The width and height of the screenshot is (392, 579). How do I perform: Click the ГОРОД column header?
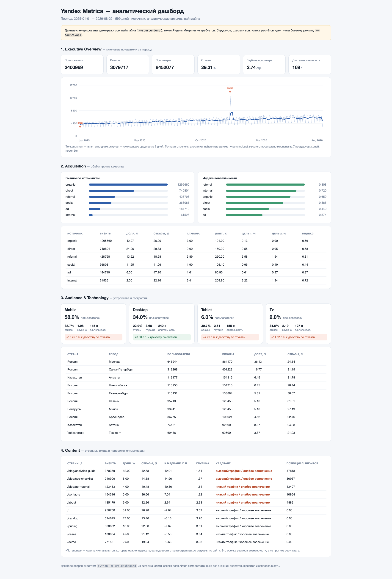pyautogui.click(x=113, y=354)
